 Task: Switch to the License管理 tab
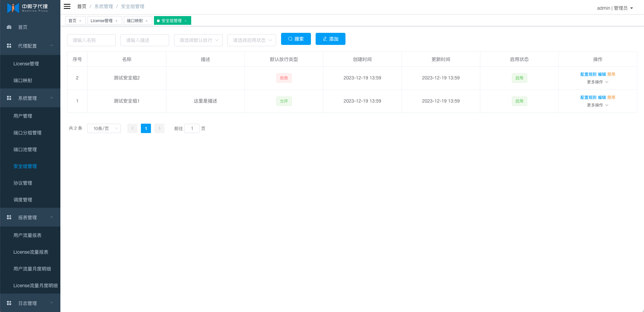tap(101, 21)
